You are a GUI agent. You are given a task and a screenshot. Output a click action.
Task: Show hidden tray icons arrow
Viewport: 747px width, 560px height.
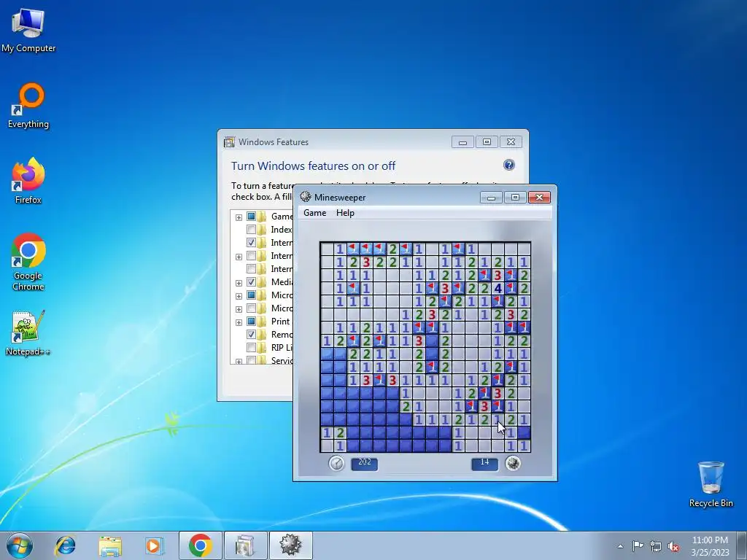pos(620,546)
